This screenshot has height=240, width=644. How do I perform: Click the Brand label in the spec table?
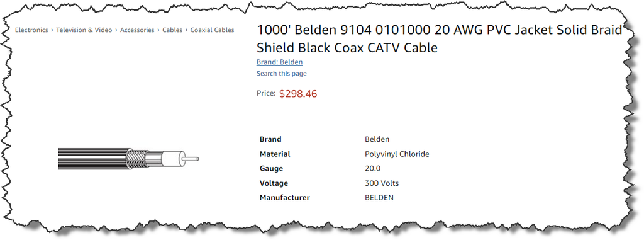(x=270, y=139)
